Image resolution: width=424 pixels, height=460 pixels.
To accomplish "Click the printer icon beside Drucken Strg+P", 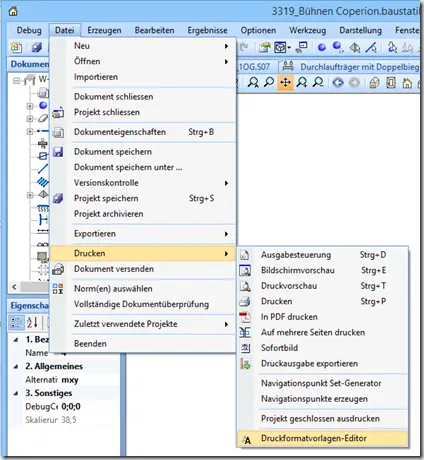I will coord(245,302).
